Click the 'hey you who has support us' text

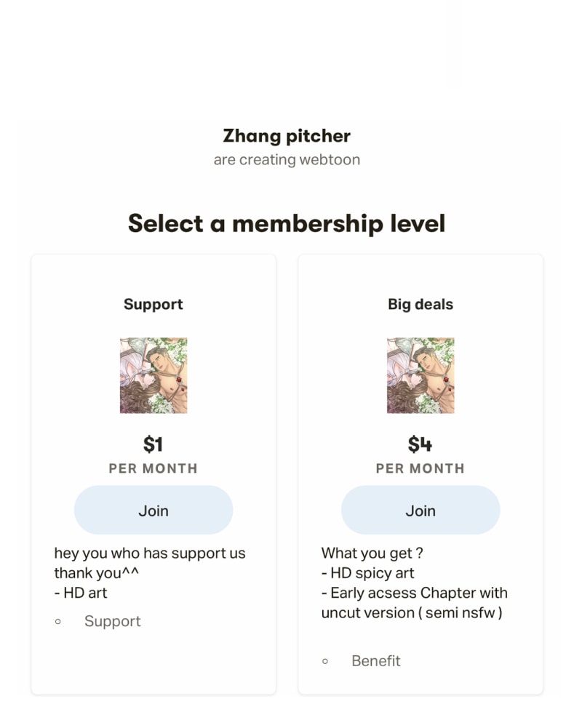[x=150, y=553]
